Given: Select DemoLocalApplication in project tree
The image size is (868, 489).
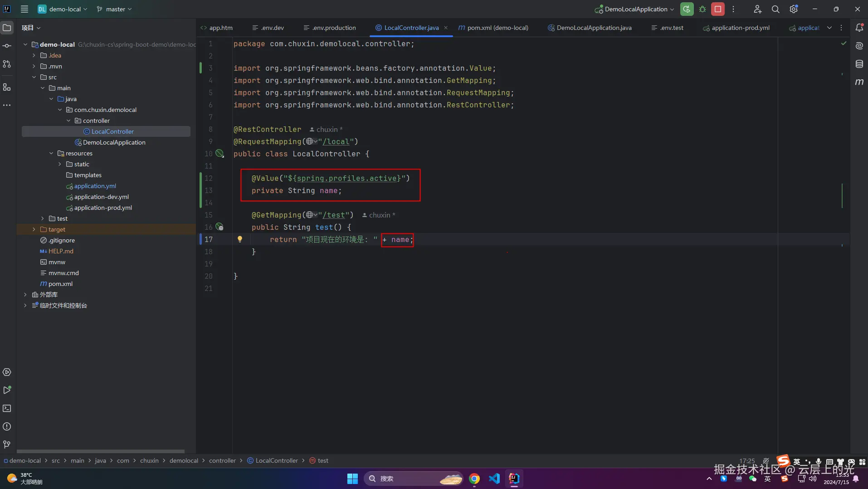Looking at the screenshot, I should [114, 142].
